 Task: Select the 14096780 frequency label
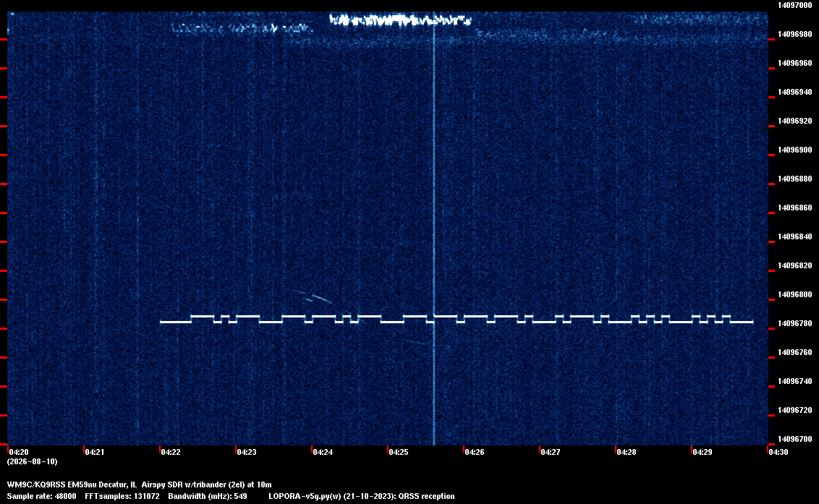pyautogui.click(x=795, y=324)
